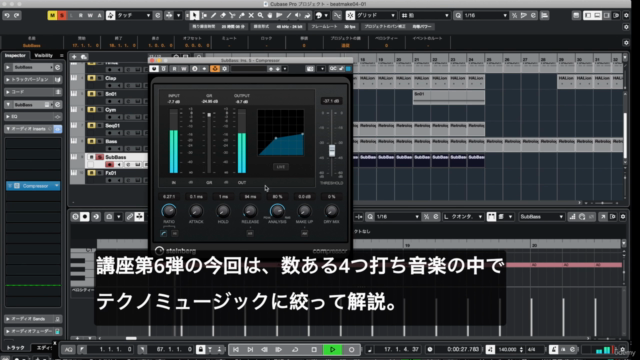Click the tempo value 140.000 field
Viewport: 640px width, 360px height.
(x=508, y=349)
